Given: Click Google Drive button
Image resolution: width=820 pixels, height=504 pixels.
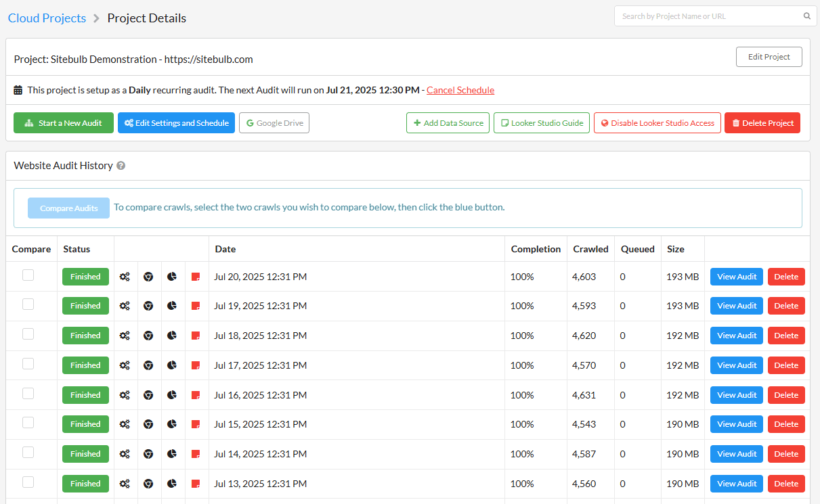Looking at the screenshot, I should pyautogui.click(x=274, y=123).
